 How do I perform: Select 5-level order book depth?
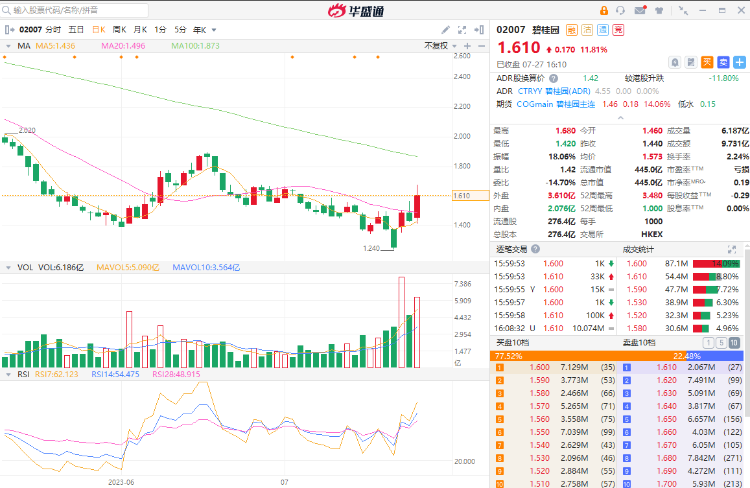point(721,343)
